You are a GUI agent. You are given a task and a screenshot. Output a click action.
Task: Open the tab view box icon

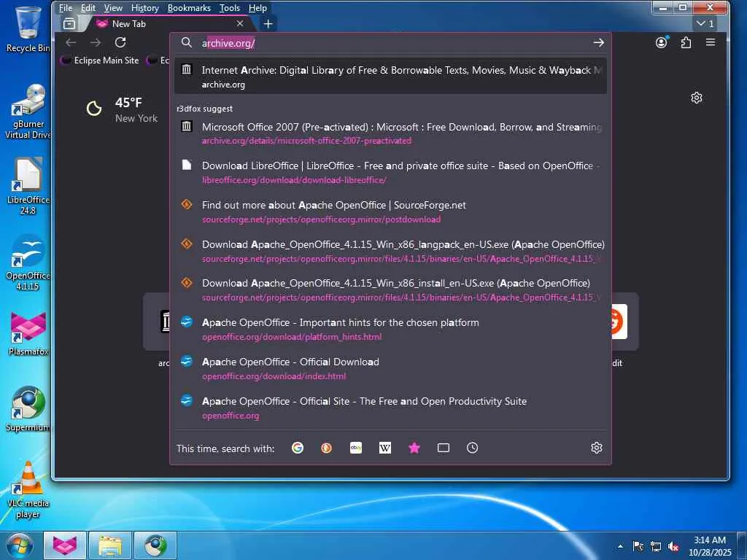click(x=69, y=23)
